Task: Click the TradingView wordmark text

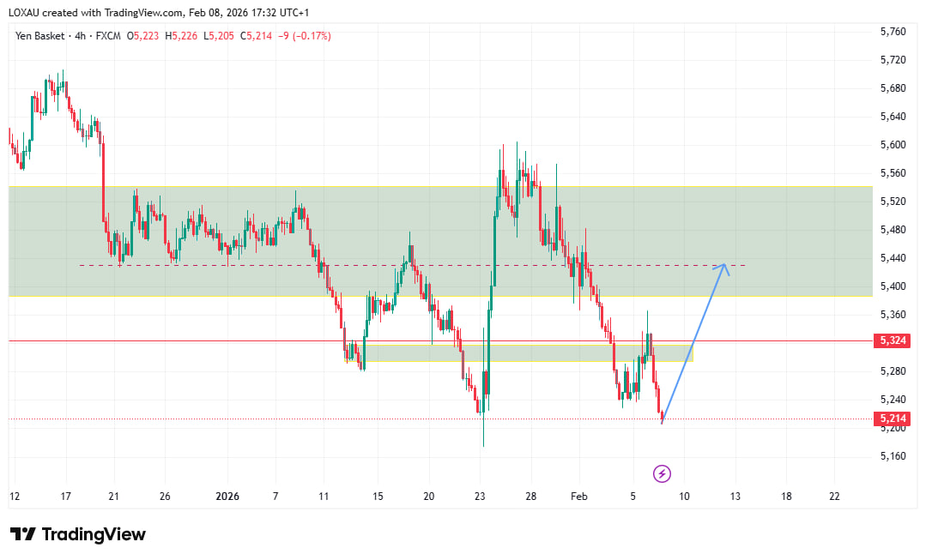Action: pos(94,534)
